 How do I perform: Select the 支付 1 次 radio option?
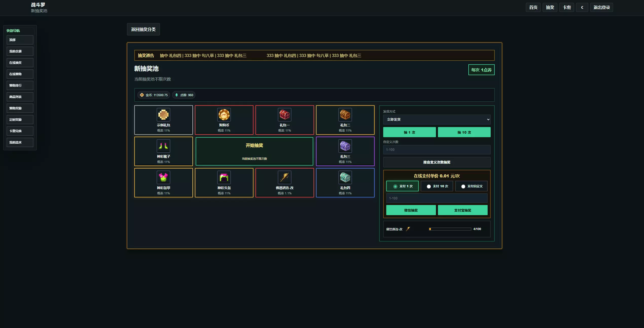click(402, 186)
